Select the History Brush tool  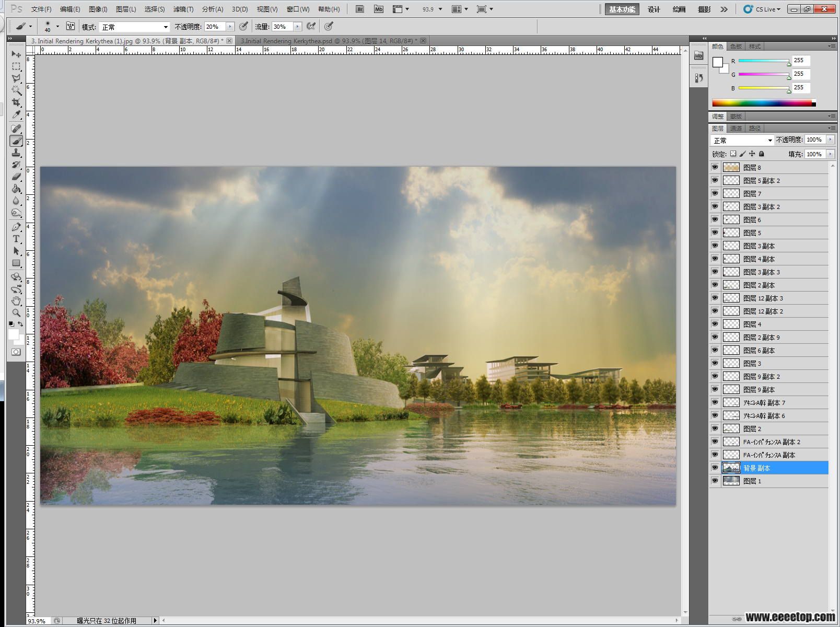point(16,165)
